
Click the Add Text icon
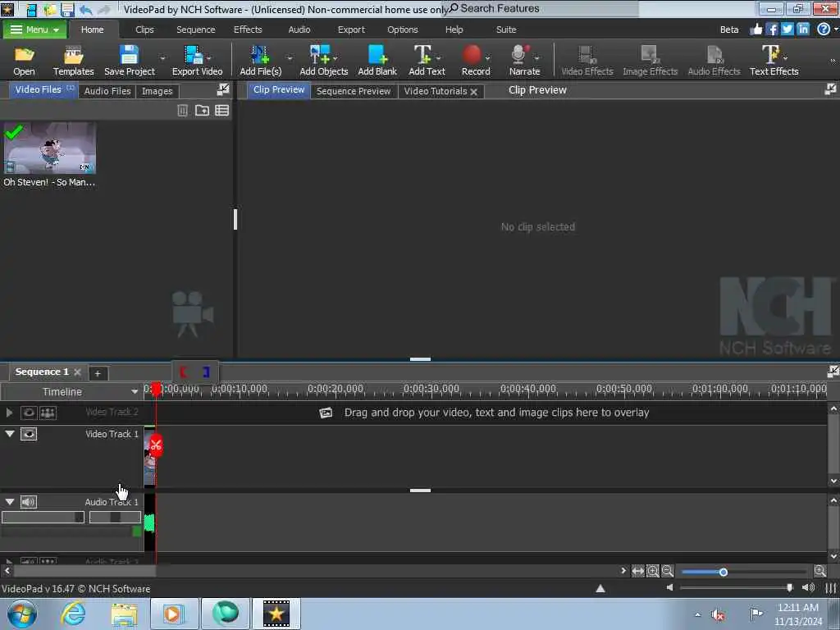click(422, 55)
